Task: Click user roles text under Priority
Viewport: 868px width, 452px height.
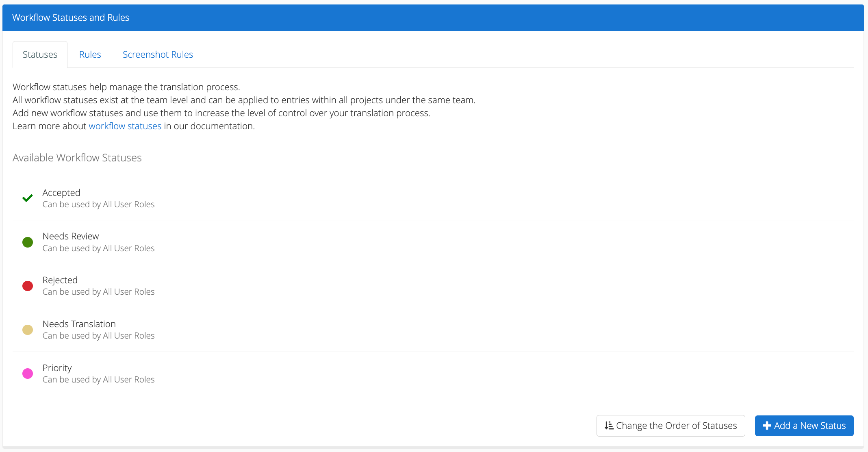Action: (x=99, y=380)
